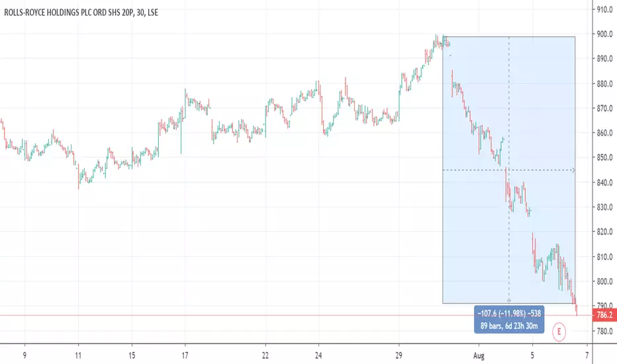617x364 pixels.
Task: Click date label 5 on time axis
Action: click(532, 356)
